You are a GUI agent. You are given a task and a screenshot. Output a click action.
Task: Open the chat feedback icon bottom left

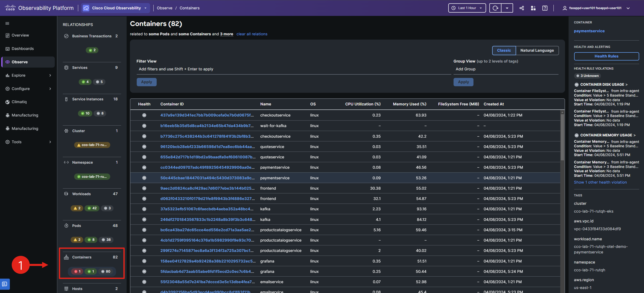click(x=5, y=284)
